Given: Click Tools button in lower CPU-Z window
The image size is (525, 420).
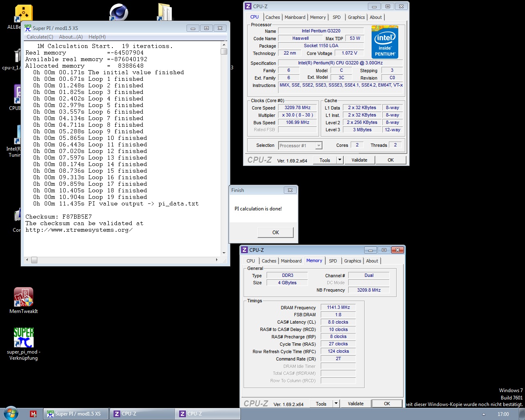Looking at the screenshot, I should 321,404.
